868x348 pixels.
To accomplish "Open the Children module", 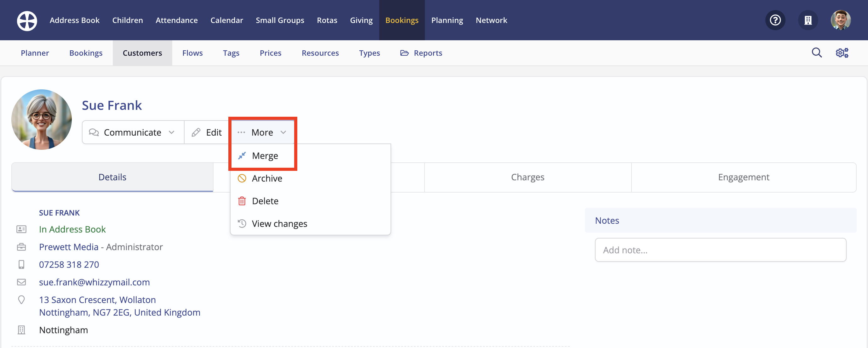I will click(127, 20).
